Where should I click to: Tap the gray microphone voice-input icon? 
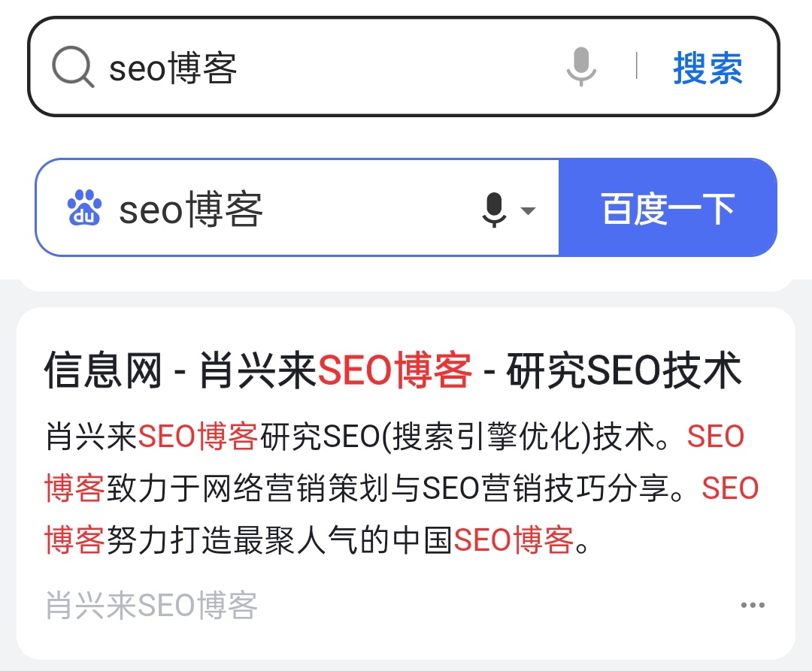(x=581, y=66)
